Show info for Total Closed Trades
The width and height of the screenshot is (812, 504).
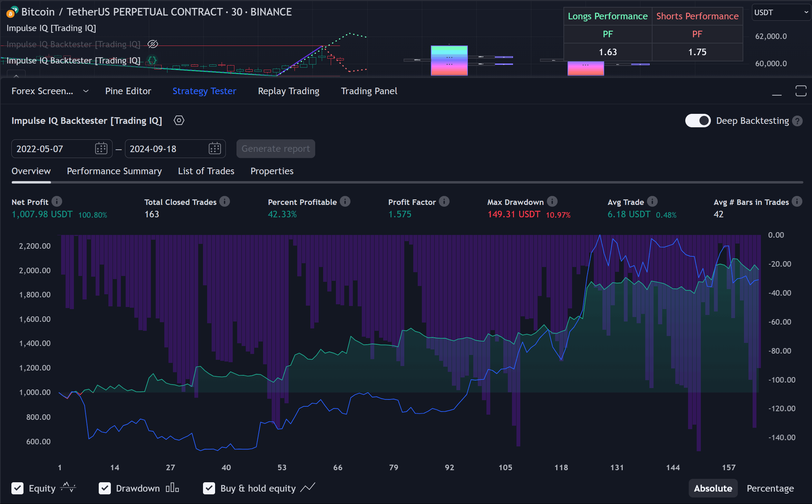click(x=225, y=201)
